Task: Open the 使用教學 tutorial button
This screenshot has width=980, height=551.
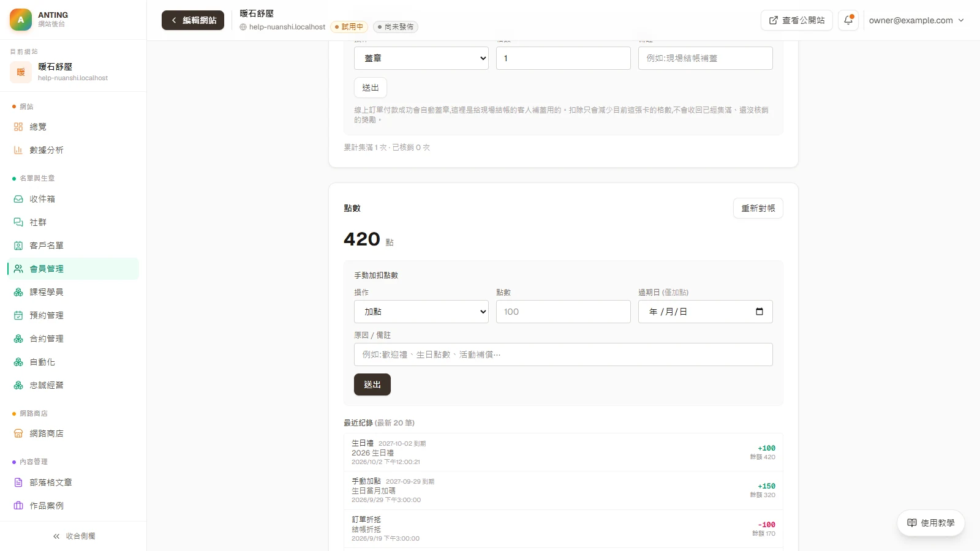Action: coord(931,523)
